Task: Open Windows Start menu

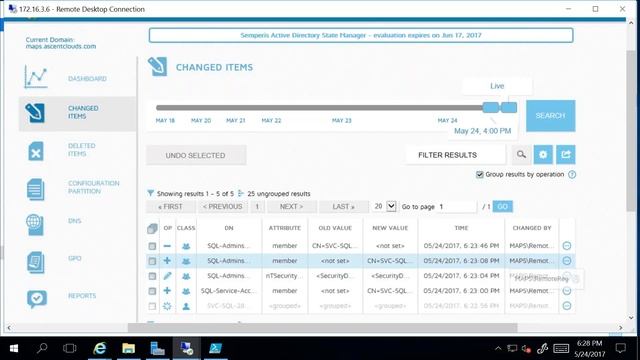Action: (x=13, y=348)
